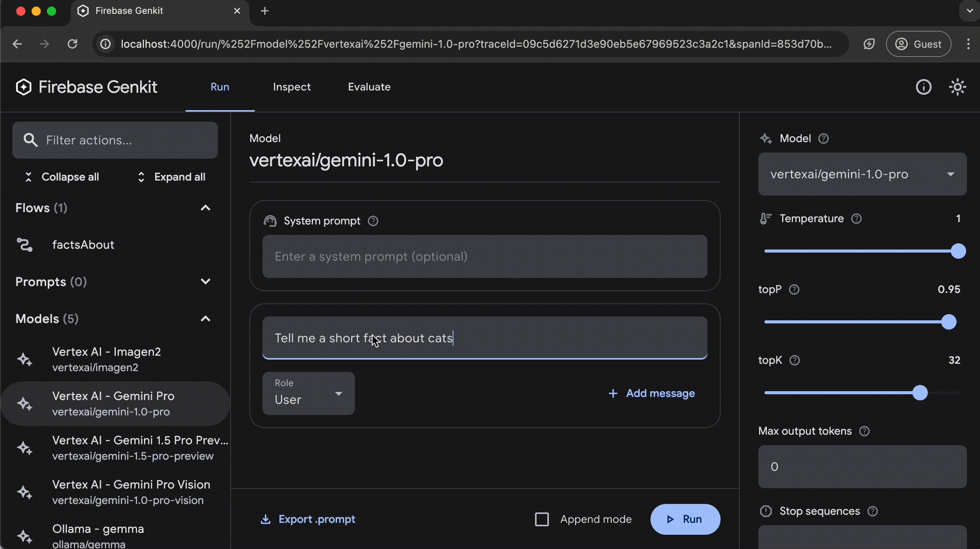Click the system prompt input field
Viewport: 980px width, 549px height.
click(x=485, y=257)
